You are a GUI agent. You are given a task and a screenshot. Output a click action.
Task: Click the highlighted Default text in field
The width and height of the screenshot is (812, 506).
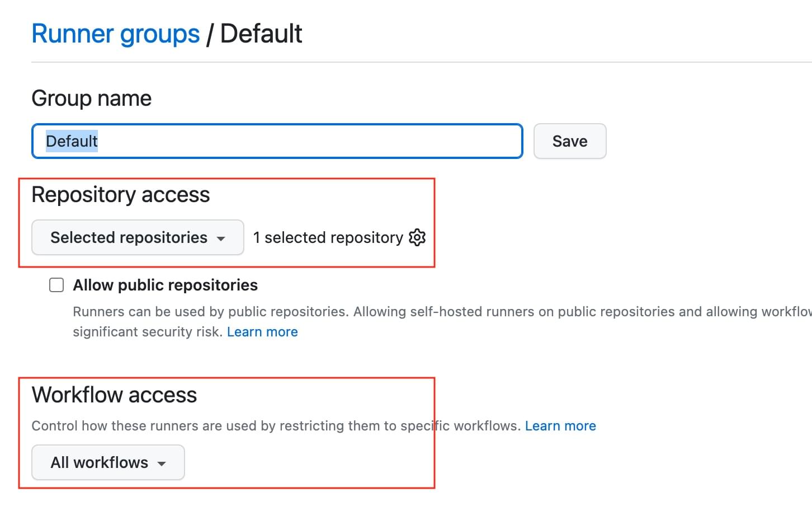[72, 141]
